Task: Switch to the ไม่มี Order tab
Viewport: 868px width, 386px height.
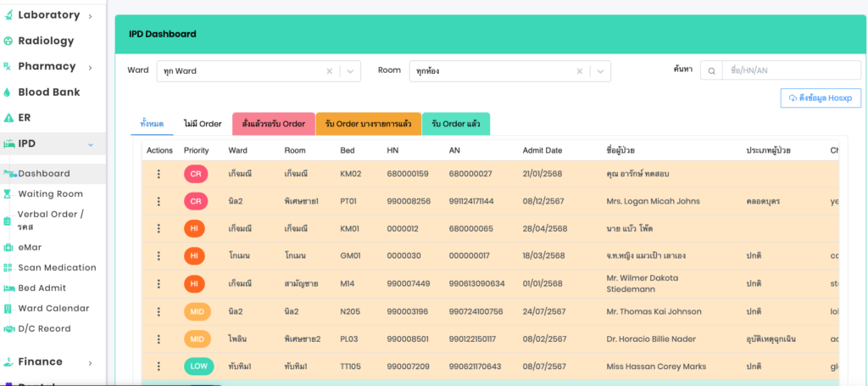Action: click(203, 124)
